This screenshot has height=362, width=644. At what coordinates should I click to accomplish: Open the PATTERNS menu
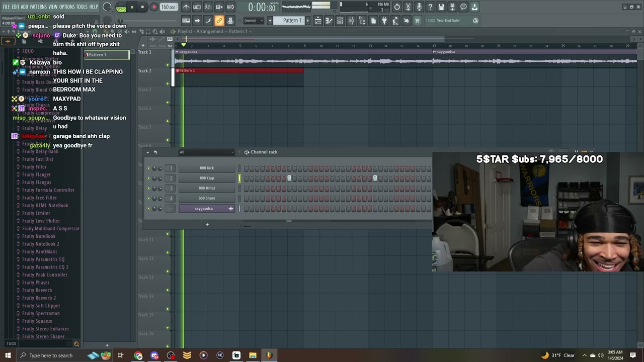38,7
